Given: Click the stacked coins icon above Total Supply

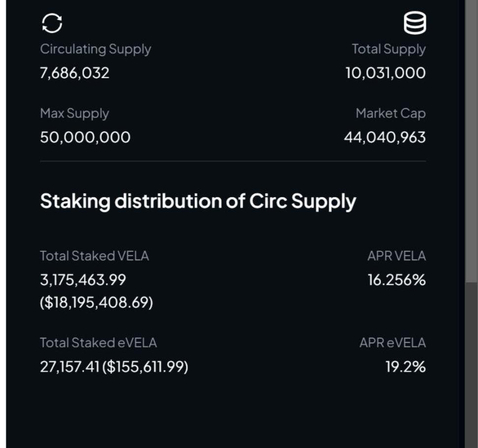Looking at the screenshot, I should click(415, 23).
